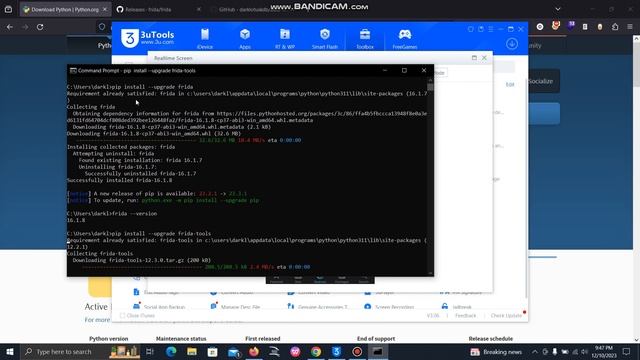Screen dimensions: 640x360
Task: Click the Bandicam record icon in taskbar
Action: 357,351
